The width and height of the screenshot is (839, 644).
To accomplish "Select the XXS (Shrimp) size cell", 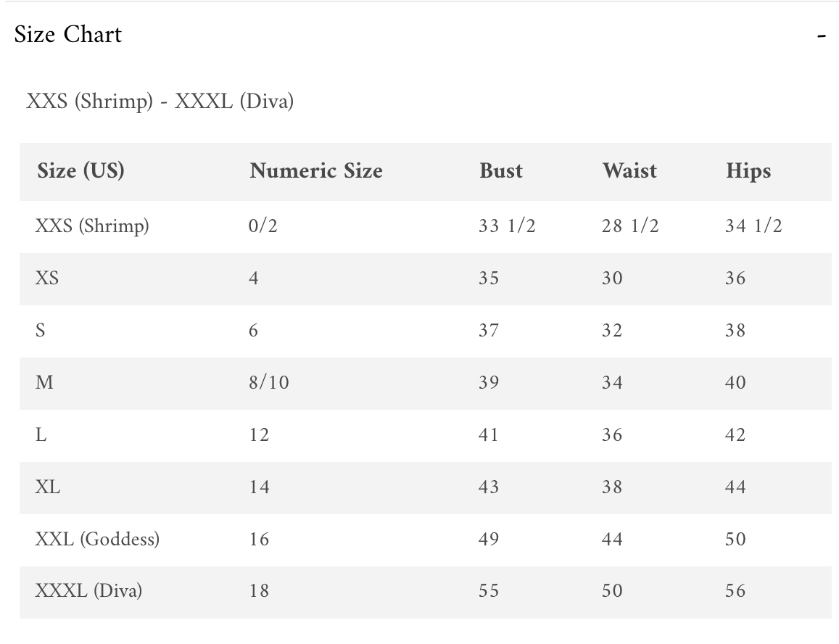I will tap(92, 226).
